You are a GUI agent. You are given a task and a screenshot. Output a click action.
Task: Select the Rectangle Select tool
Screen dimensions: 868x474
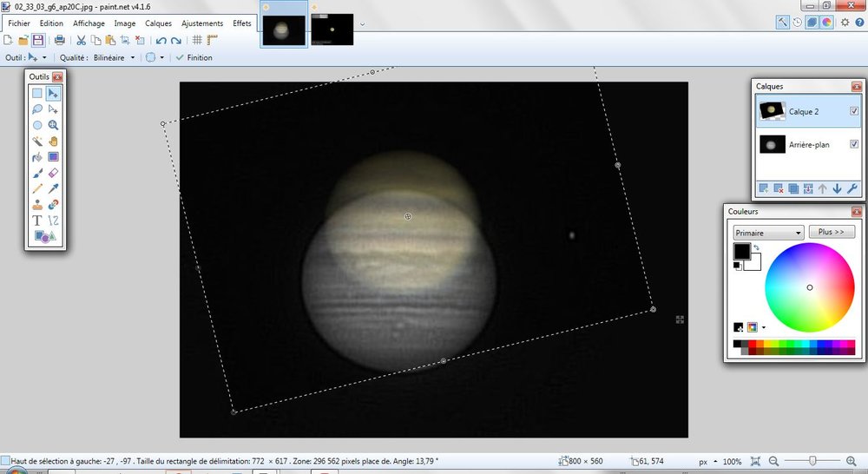37,93
